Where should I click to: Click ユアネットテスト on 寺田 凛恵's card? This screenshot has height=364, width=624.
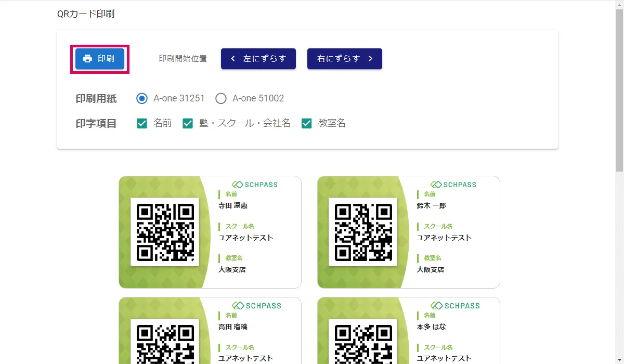246,238
